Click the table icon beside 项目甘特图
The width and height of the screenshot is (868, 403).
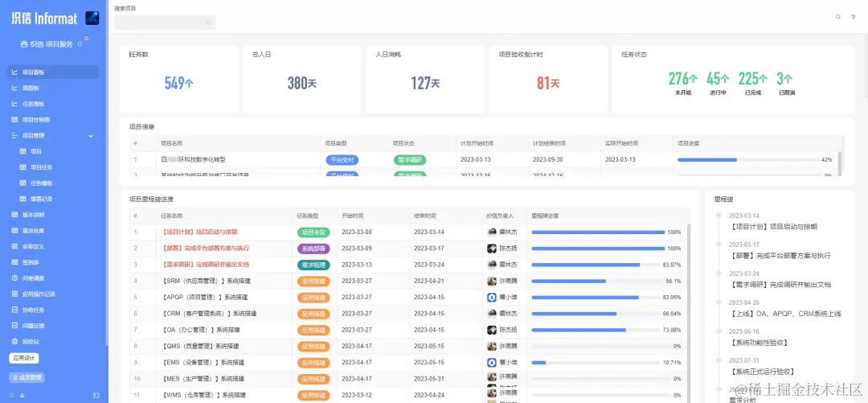[x=15, y=119]
